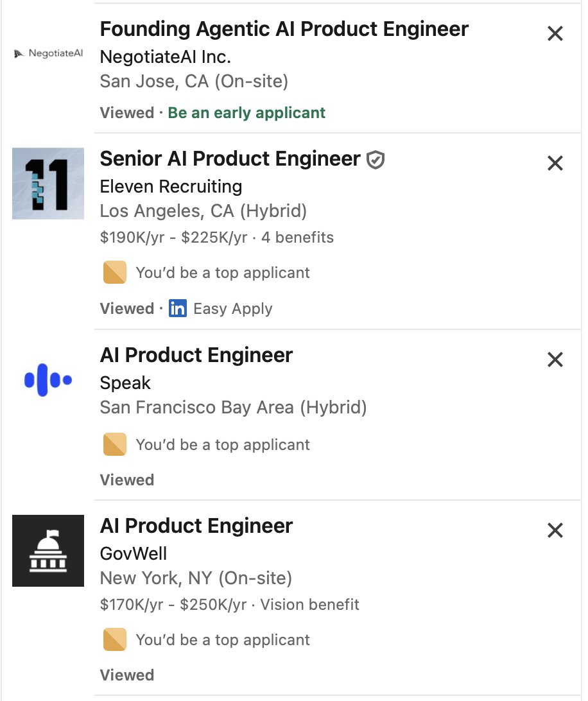This screenshot has width=588, height=701.
Task: Click top applicant gold badge for GovWell
Action: coord(114,639)
